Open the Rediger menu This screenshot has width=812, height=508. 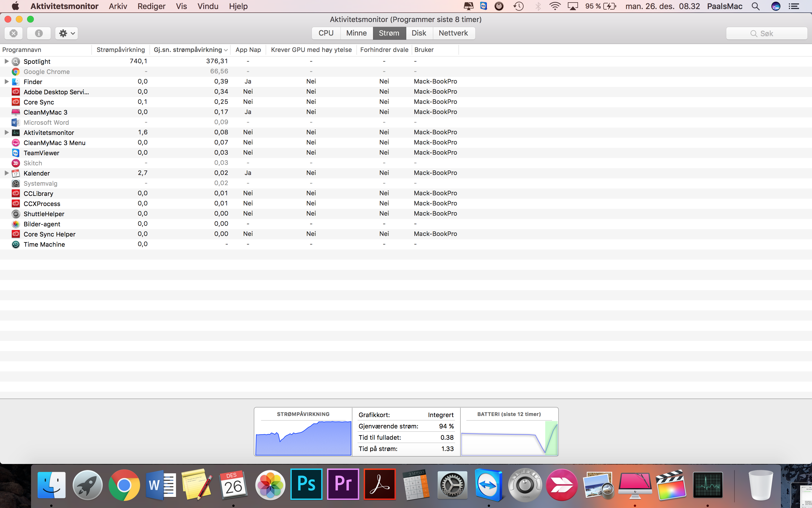(x=151, y=6)
